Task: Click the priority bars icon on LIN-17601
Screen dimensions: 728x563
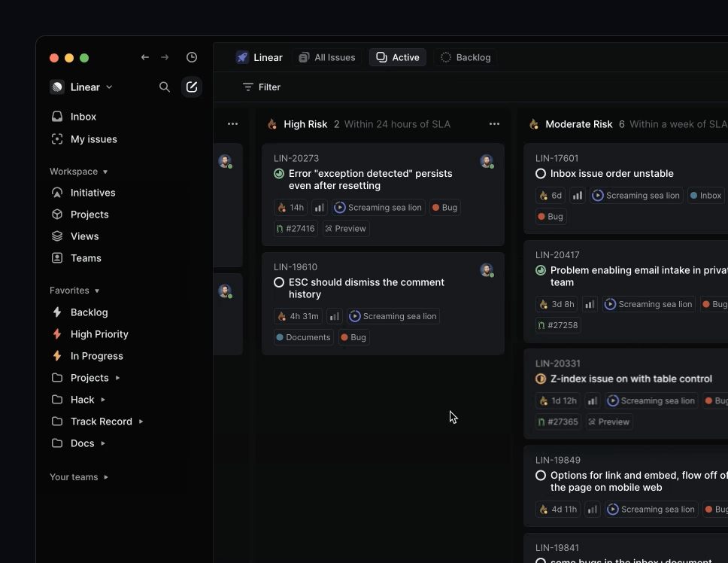Action: 578,196
